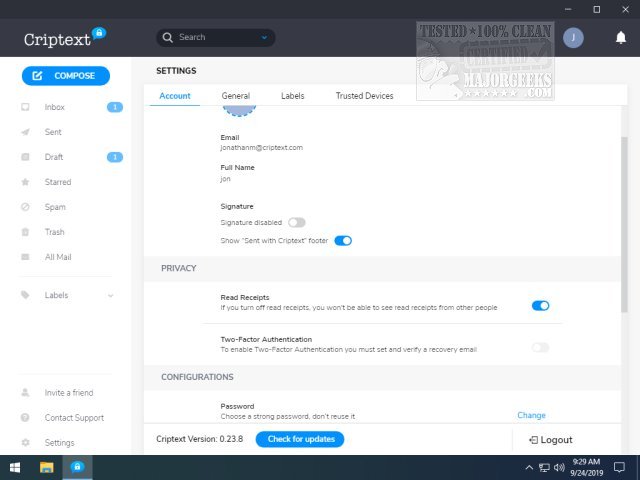The image size is (640, 480).
Task: Open the Windows Start menu
Action: [x=15, y=467]
